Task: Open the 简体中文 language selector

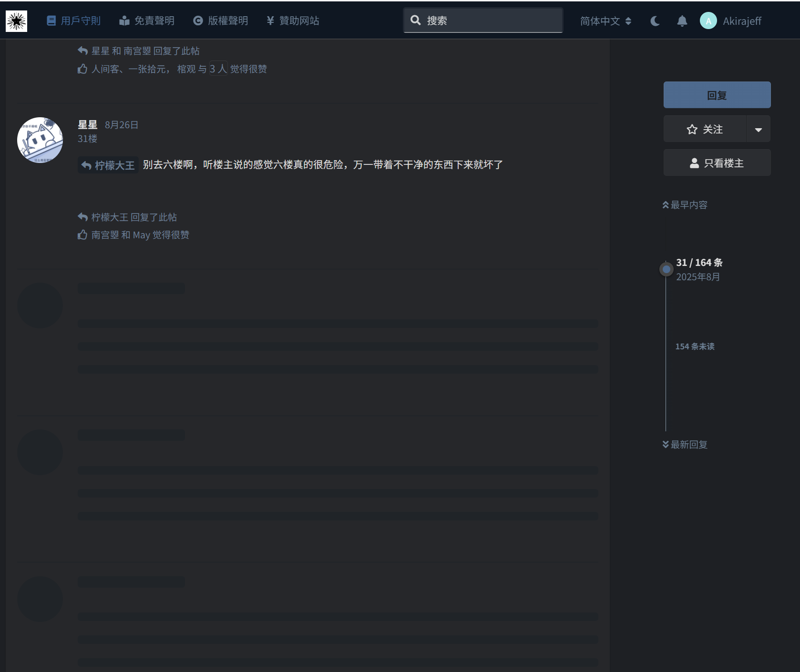Action: (605, 21)
